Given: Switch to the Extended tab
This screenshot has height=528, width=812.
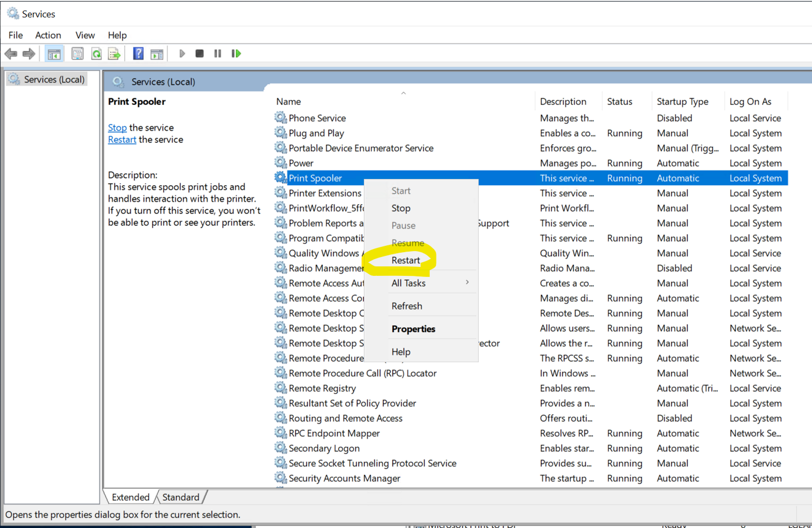Looking at the screenshot, I should [x=131, y=497].
